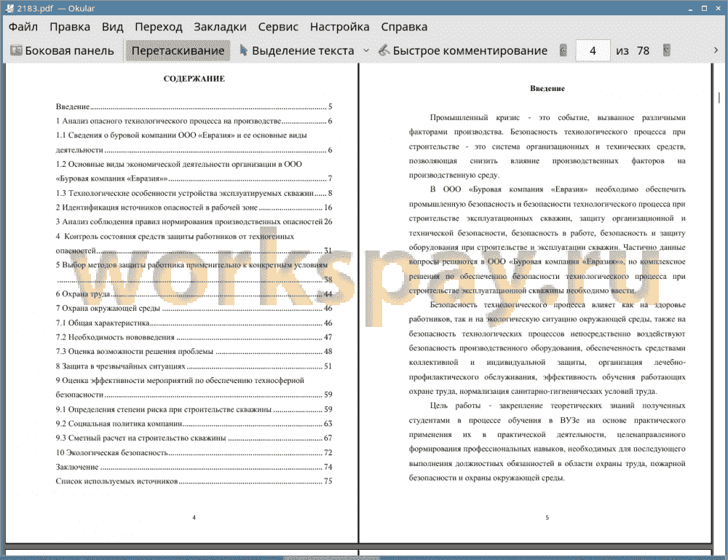
Task: Click contents entry '9 Оценка эффективности мероприятий'
Action: click(x=194, y=387)
